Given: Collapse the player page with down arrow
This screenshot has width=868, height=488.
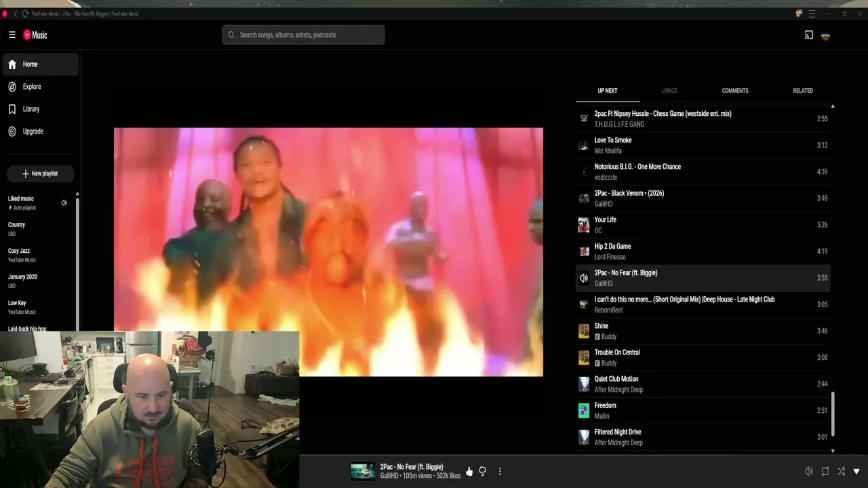Looking at the screenshot, I should tap(856, 472).
